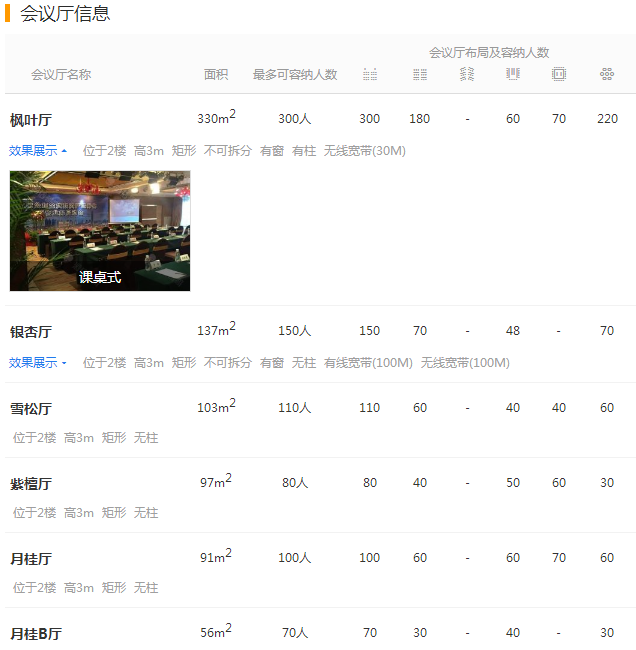Click the 有线宽带(100M) tag for 银杏厅
636x650 pixels.
coord(368,363)
